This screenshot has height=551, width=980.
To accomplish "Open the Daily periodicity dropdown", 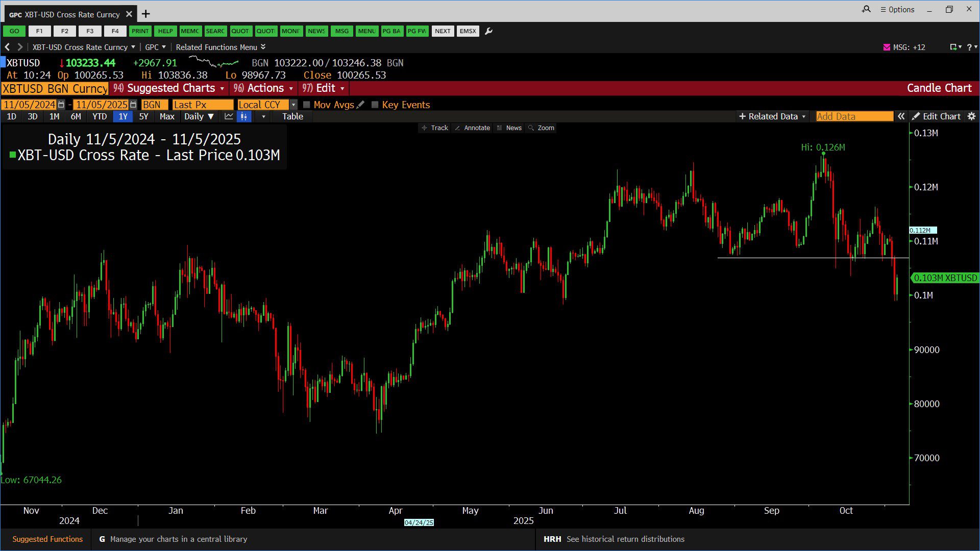I will pyautogui.click(x=199, y=116).
